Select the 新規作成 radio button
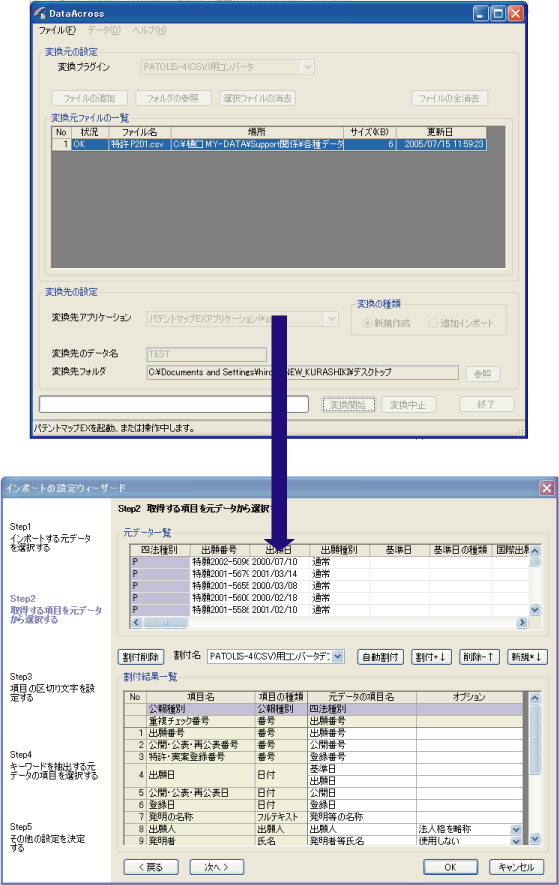Screen dimensions: 559x885 (x=368, y=323)
